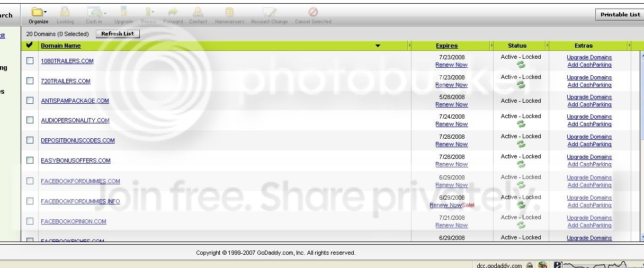Image resolution: width=644 pixels, height=268 pixels.
Task: Click the small arrow left of Extras header
Action: (x=547, y=46)
